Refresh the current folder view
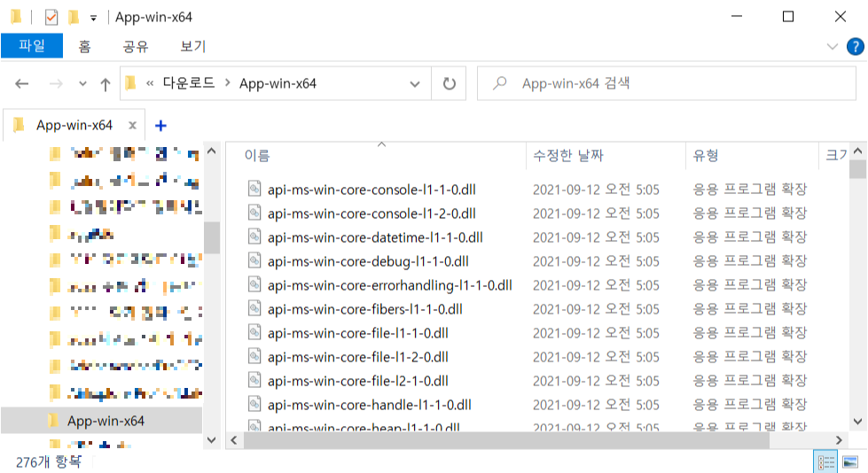Image resolution: width=868 pixels, height=473 pixels. tap(449, 84)
